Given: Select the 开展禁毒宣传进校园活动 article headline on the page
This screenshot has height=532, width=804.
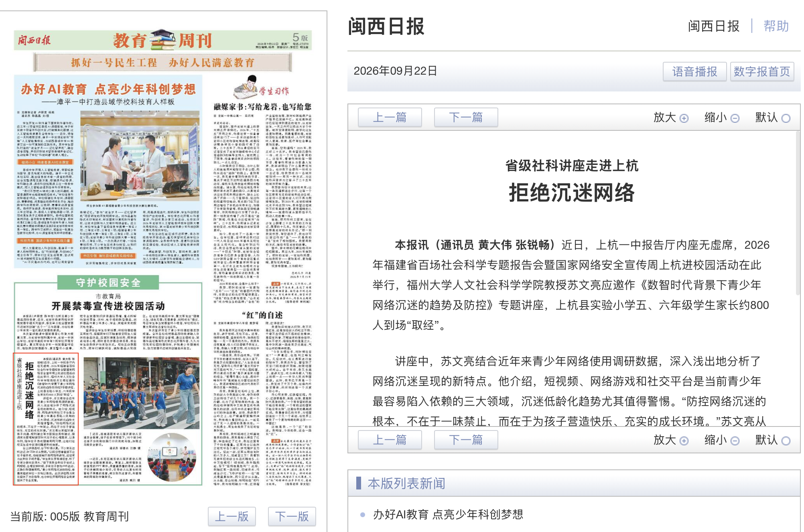Looking at the screenshot, I should (x=108, y=306).
